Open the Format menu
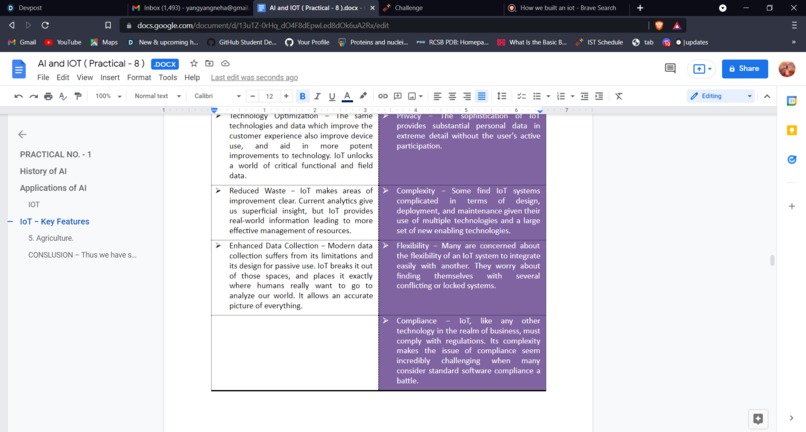This screenshot has width=806, height=432. (139, 78)
